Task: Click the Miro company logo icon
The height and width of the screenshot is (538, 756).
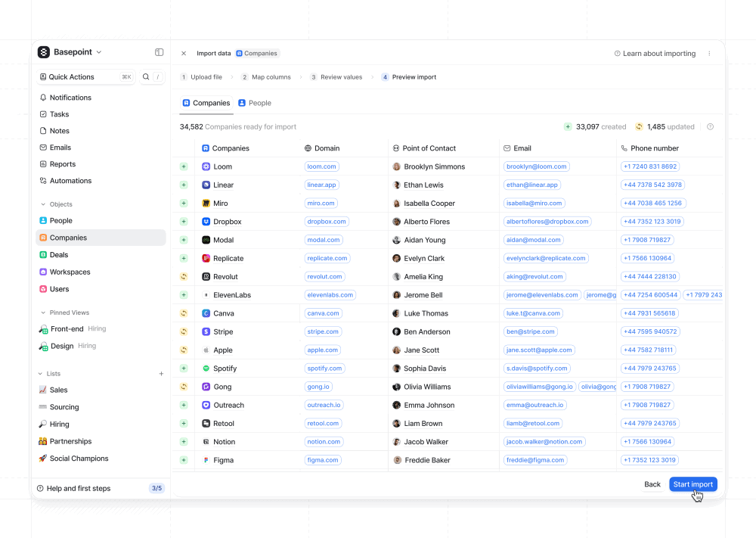Action: 206,203
